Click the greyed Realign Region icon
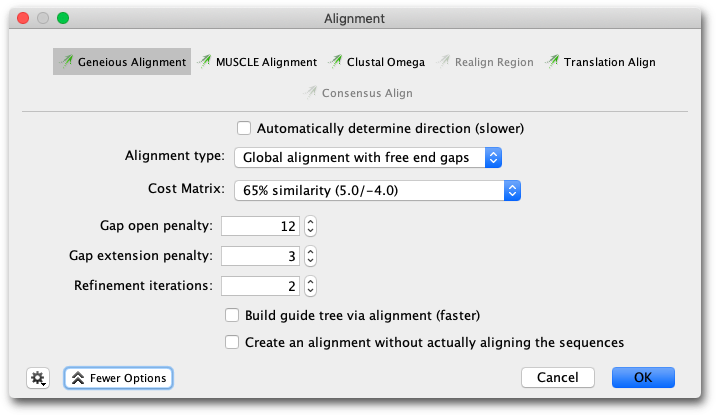This screenshot has height=415, width=716. pos(443,61)
